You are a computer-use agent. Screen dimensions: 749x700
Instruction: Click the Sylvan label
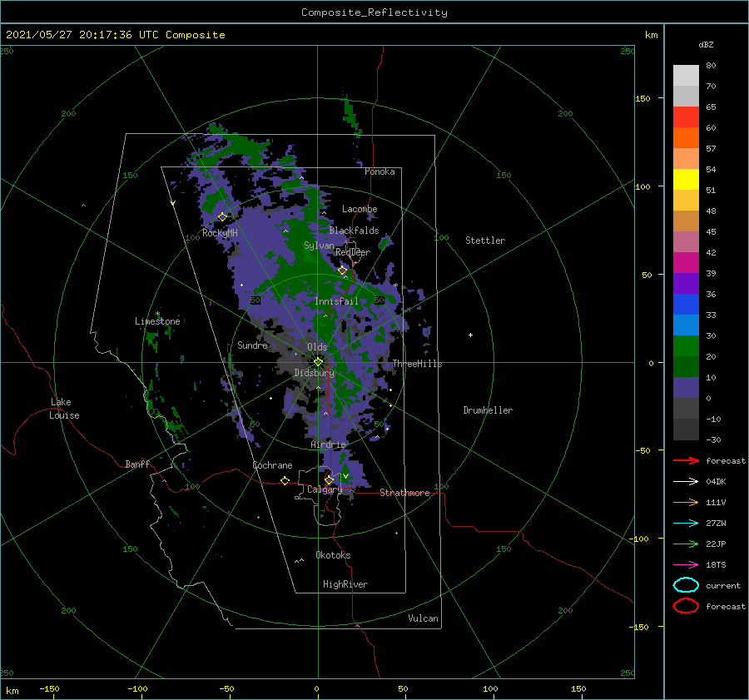319,246
